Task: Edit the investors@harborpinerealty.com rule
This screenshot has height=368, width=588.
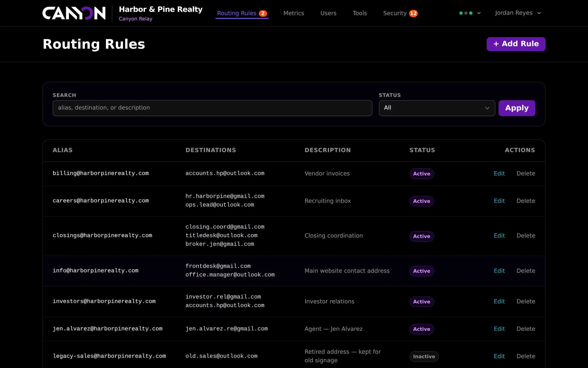Action: pyautogui.click(x=499, y=302)
